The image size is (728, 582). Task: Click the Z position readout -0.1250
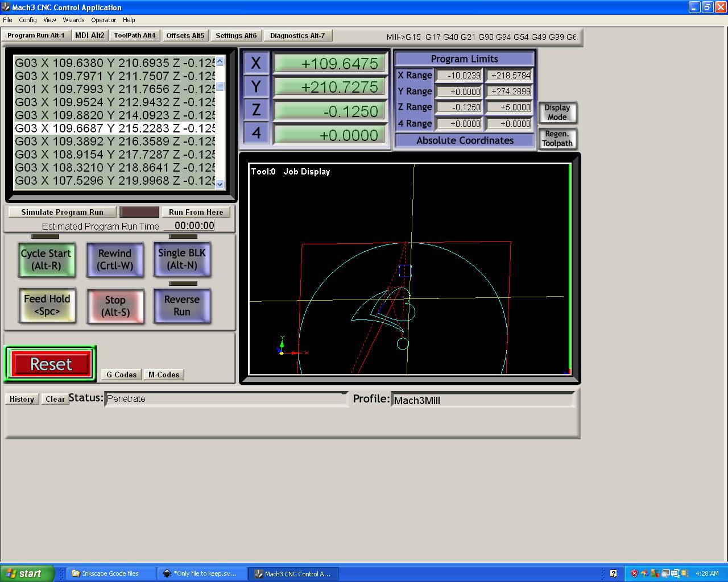click(329, 111)
